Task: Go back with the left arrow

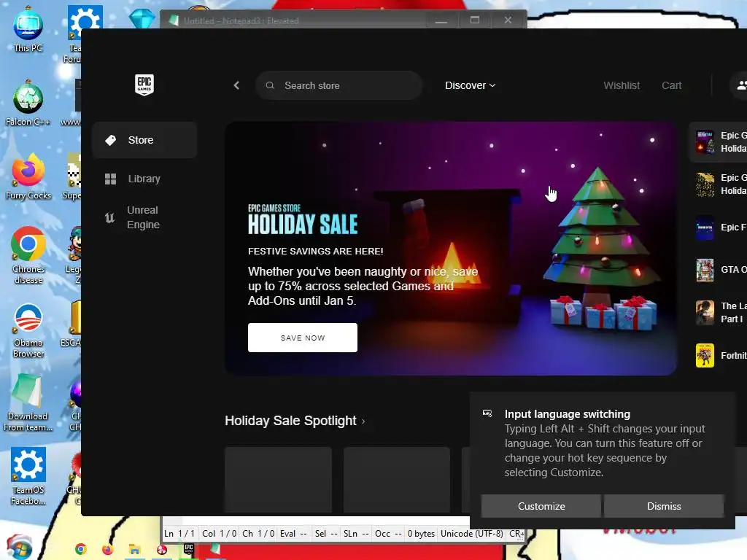Action: click(x=236, y=85)
